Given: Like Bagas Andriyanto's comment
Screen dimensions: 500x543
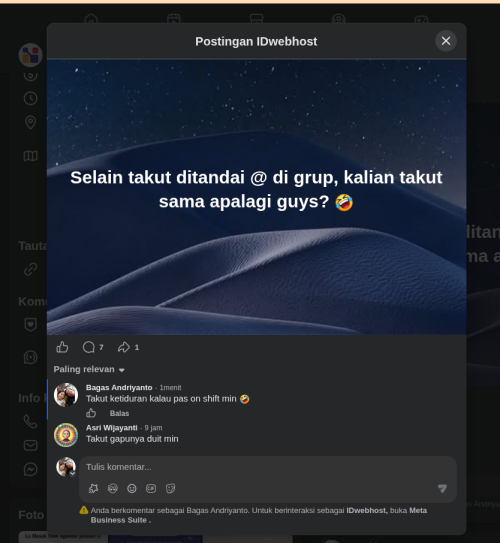Looking at the screenshot, I should [91, 413].
